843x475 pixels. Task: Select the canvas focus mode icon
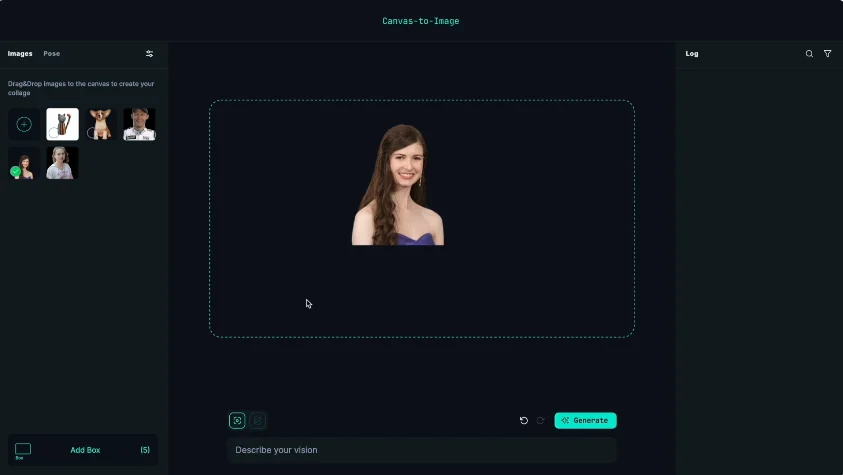tap(237, 421)
